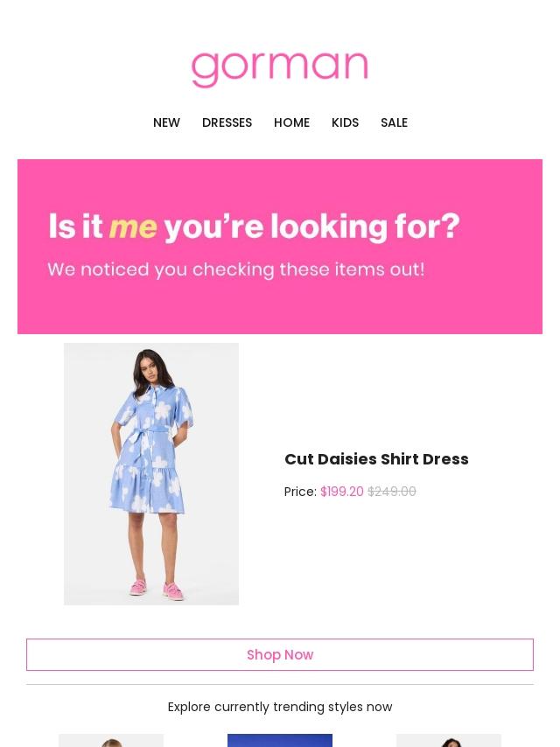Click the $199.20 sale price

pos(342,492)
